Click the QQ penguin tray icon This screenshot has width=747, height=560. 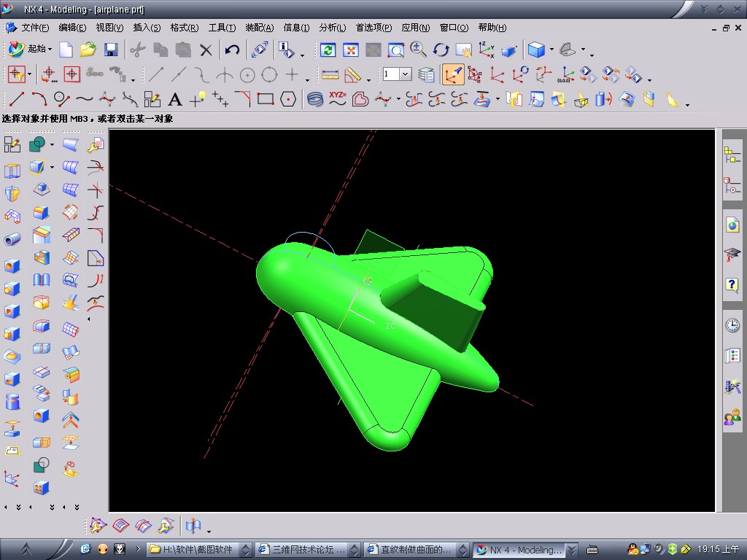coord(632,549)
